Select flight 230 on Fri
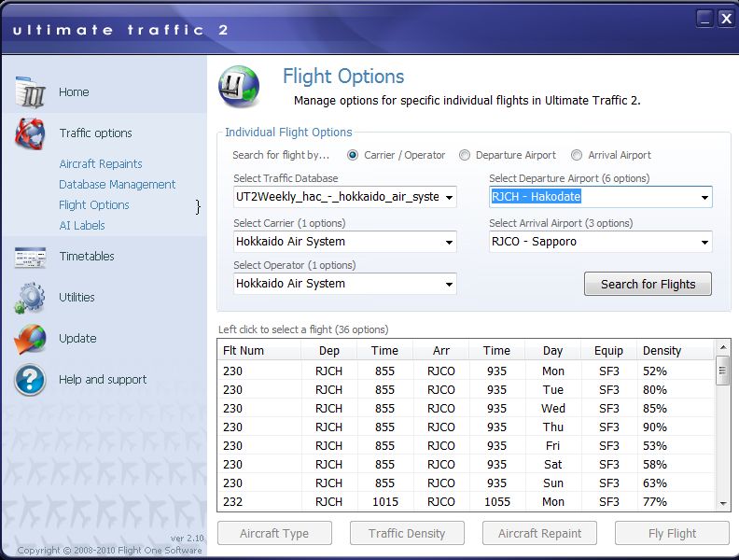Screen dimensions: 739x560 467,446
